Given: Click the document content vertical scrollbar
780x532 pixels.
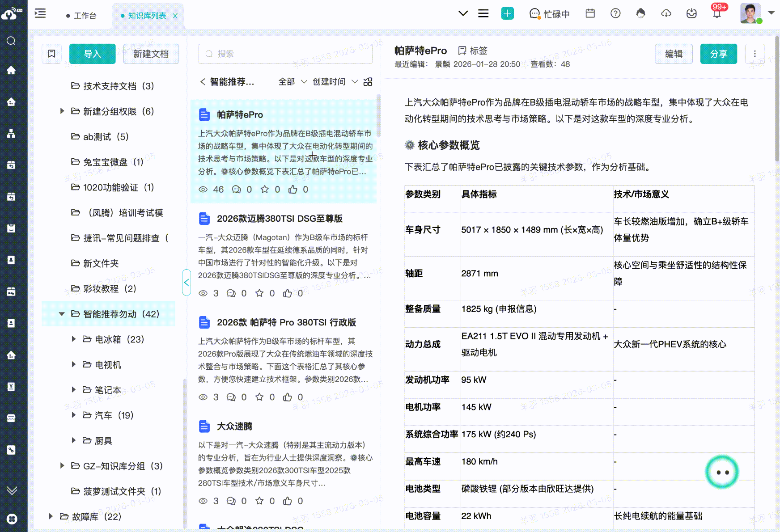Looking at the screenshot, I should pos(777,98).
